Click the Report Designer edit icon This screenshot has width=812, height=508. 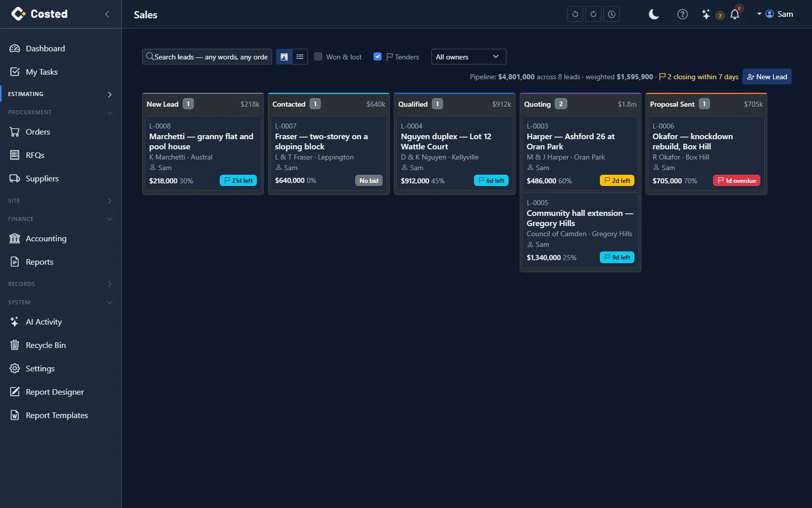click(x=15, y=392)
